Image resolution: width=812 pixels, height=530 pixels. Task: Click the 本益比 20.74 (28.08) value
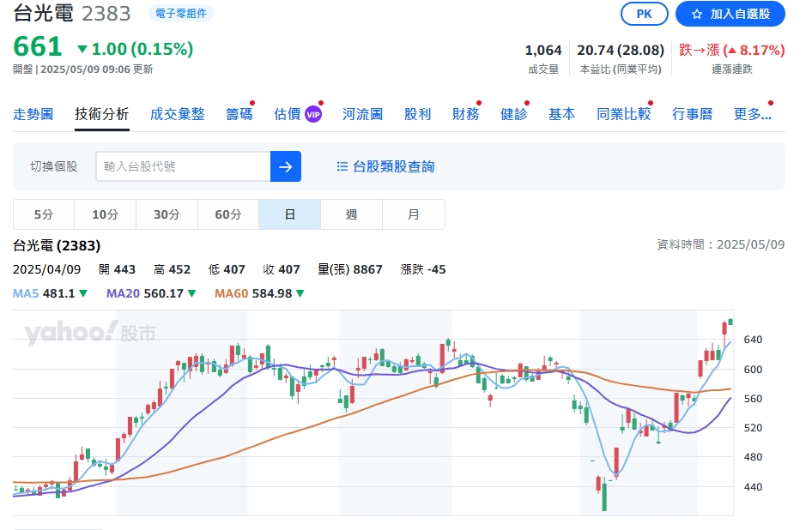[x=621, y=51]
